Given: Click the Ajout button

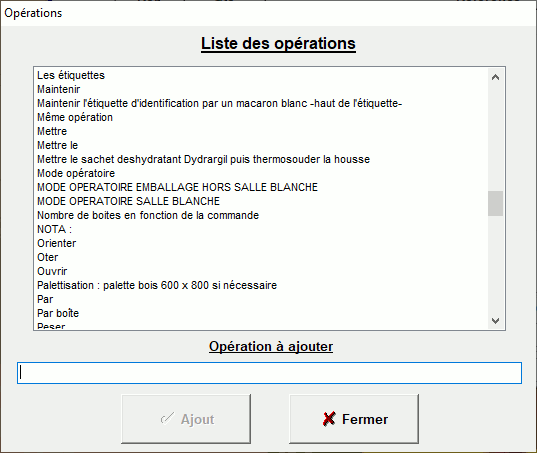Looking at the screenshot, I should click(186, 419).
